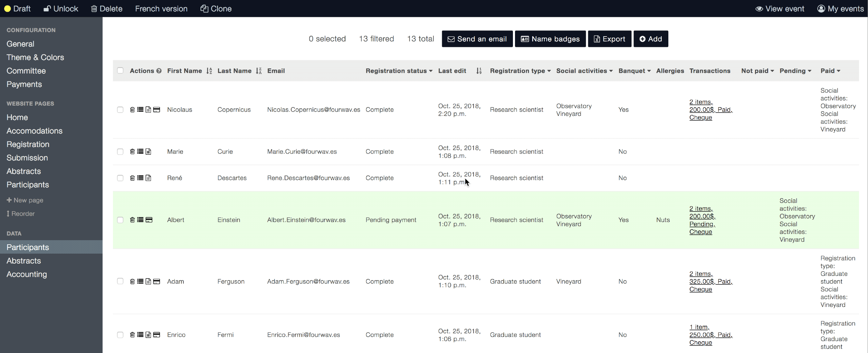868x353 pixels.
Task: Check the Adam Ferguson row checkbox
Action: click(x=120, y=281)
